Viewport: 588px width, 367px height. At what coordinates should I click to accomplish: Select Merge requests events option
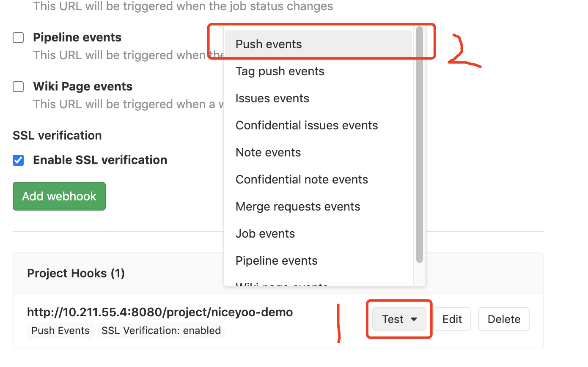(x=319, y=206)
